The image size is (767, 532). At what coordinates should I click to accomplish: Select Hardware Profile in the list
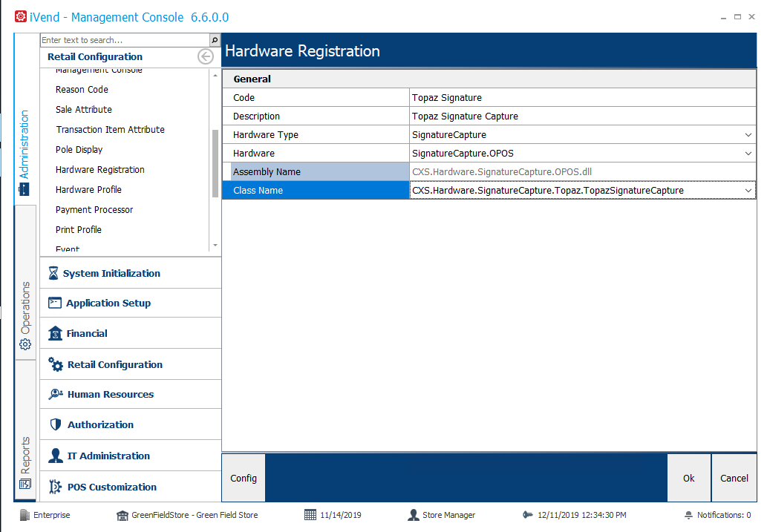click(88, 190)
